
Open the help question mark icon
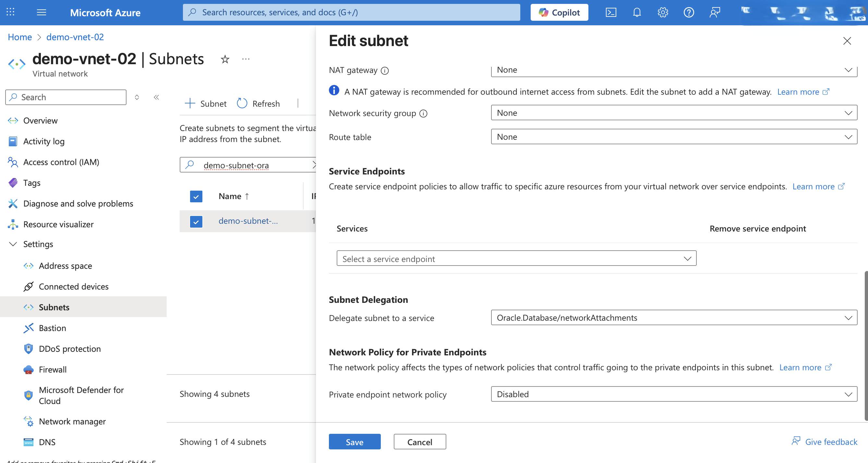pyautogui.click(x=688, y=12)
